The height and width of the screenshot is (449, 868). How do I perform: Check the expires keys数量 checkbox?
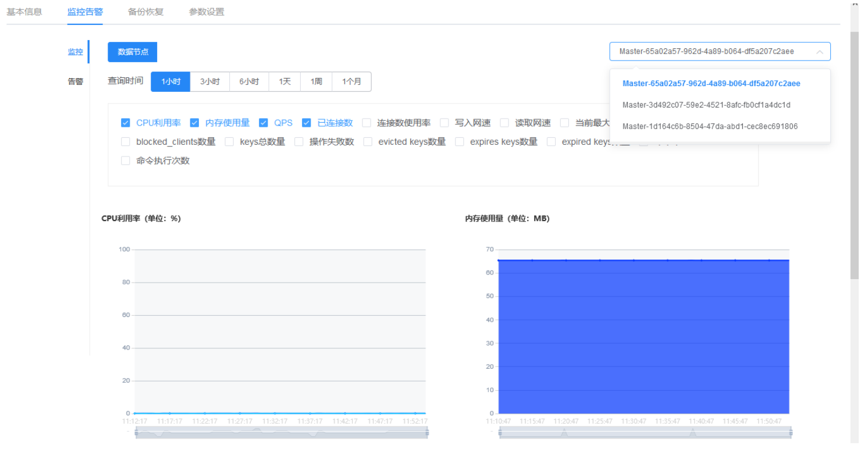pyautogui.click(x=460, y=142)
